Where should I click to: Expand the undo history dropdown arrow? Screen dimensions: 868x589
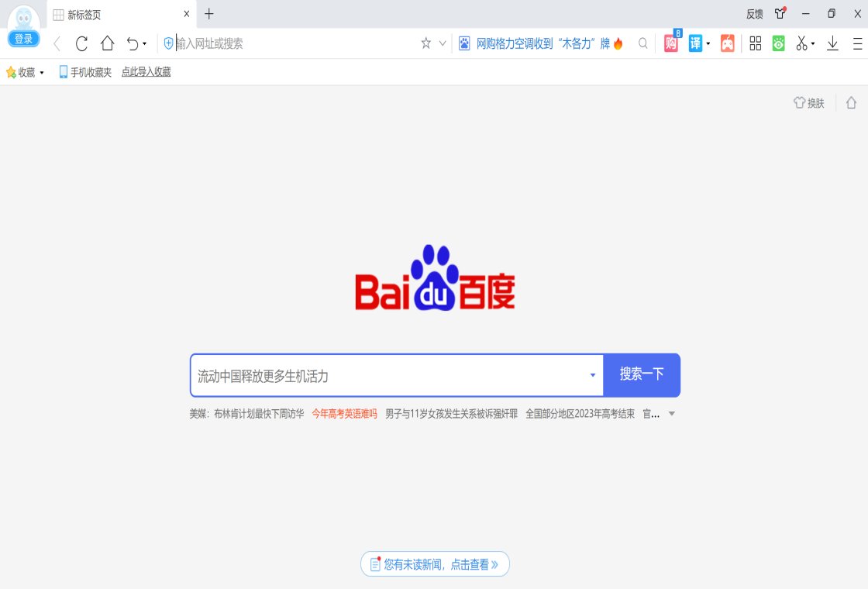[144, 43]
